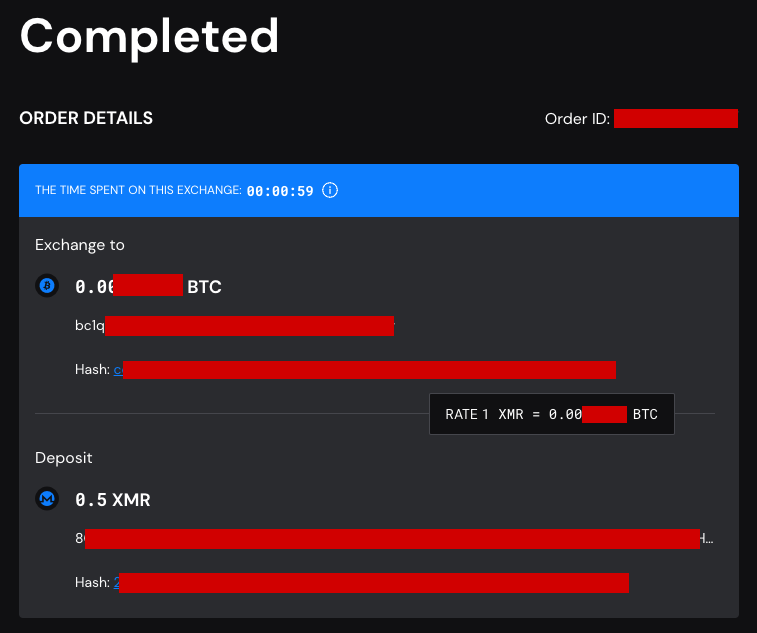
Task: Open the BTC transaction hash link
Action: pyautogui.click(x=364, y=370)
